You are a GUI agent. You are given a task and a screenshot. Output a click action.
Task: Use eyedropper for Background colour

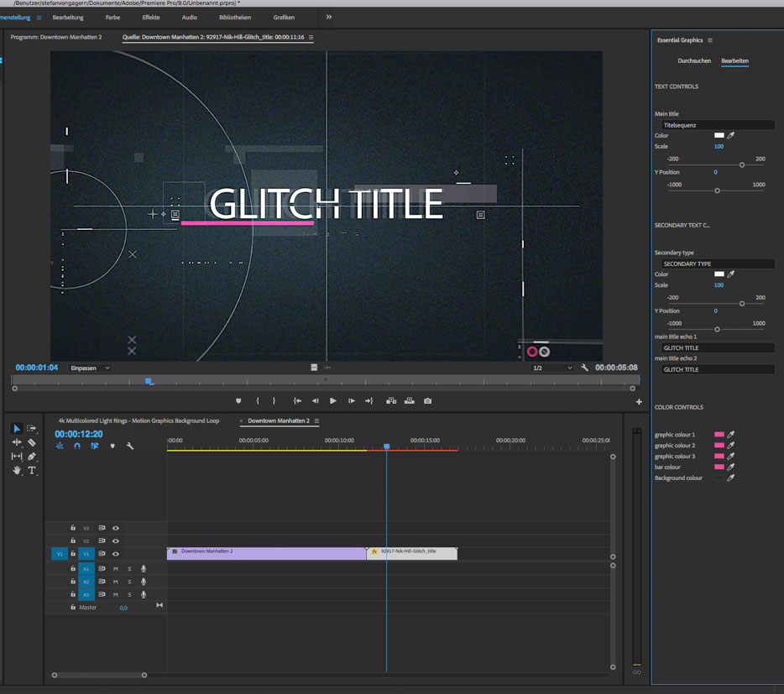pyautogui.click(x=731, y=478)
